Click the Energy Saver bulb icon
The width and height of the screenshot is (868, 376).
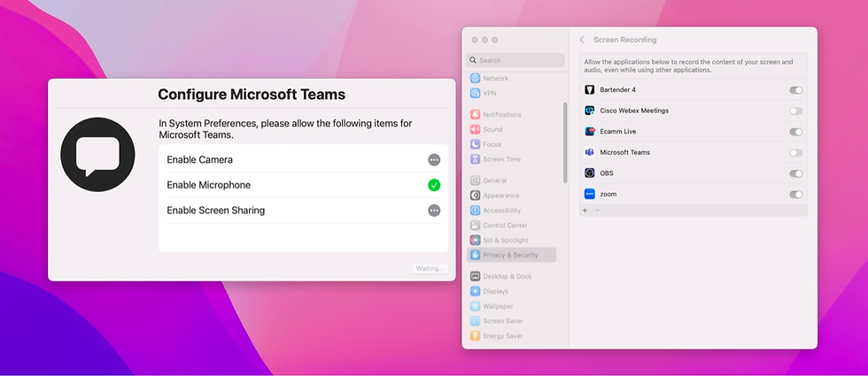[475, 335]
